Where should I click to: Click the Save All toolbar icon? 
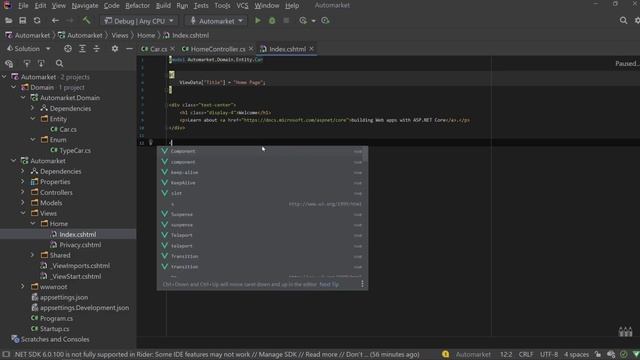click(22, 20)
